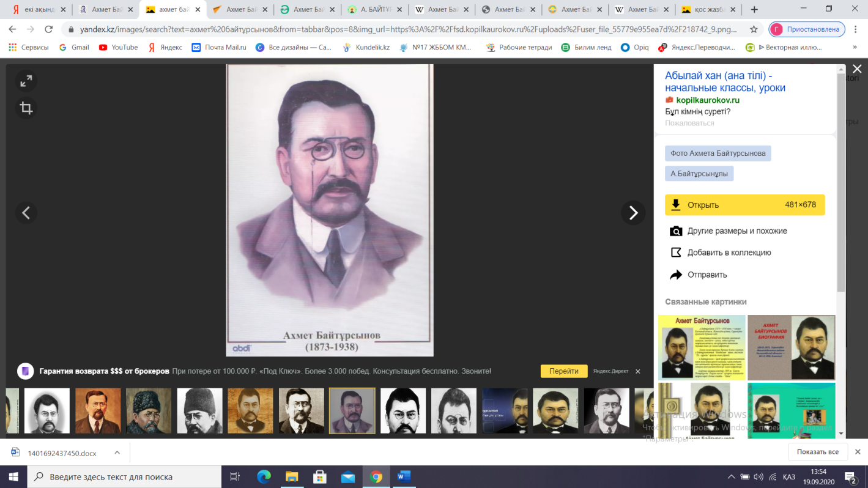Open a new browser tab

tap(754, 10)
